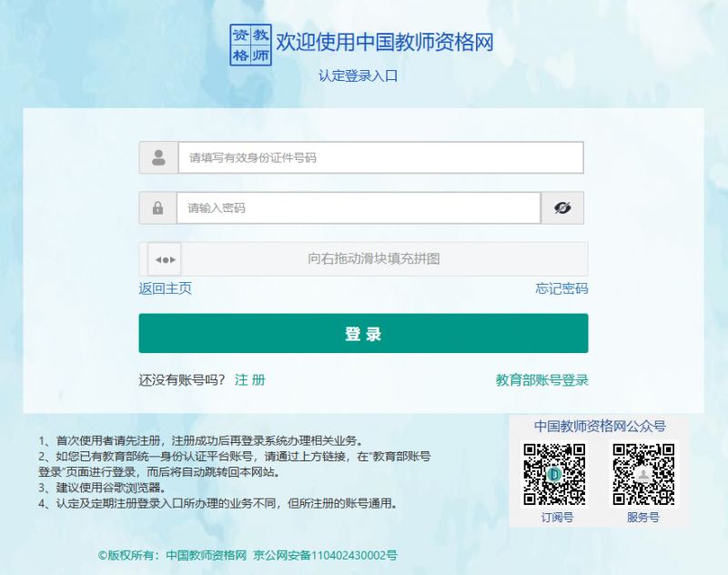Screen dimensions: 728x575
Task: Click the puzzle slider handle
Action: coord(165,259)
